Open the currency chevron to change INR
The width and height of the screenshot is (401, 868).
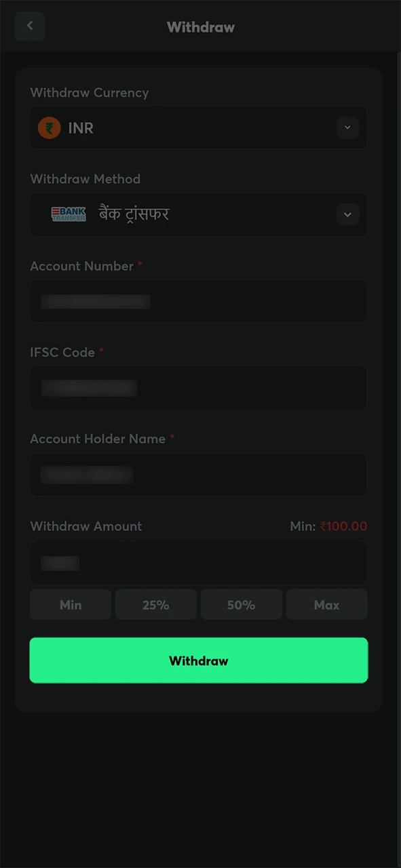click(347, 127)
